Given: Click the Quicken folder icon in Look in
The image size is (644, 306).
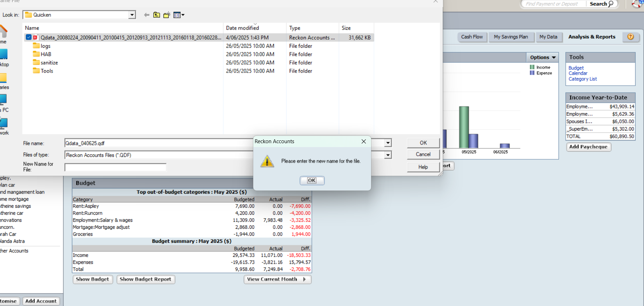Looking at the screenshot, I should [28, 15].
